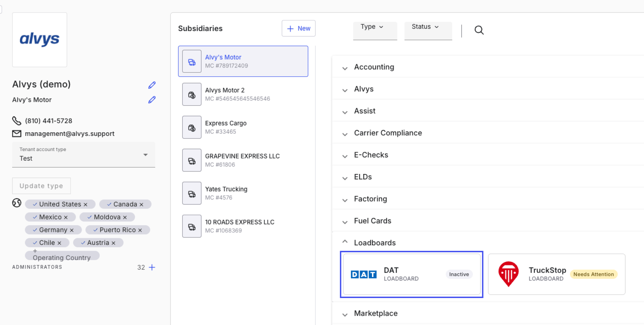This screenshot has width=644, height=325.
Task: Remove Germany from operating countries
Action: click(x=72, y=230)
